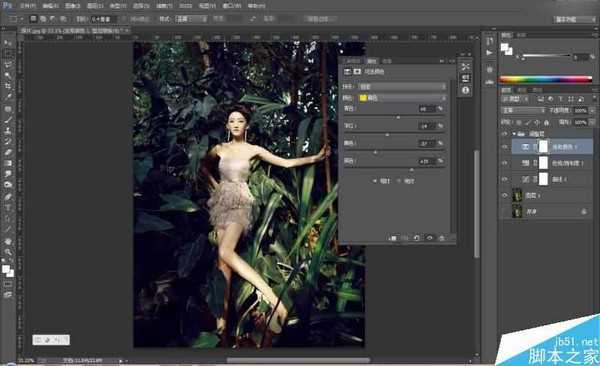Image resolution: width=600 pixels, height=366 pixels.
Task: Select the Pen tool
Action: pos(8,197)
